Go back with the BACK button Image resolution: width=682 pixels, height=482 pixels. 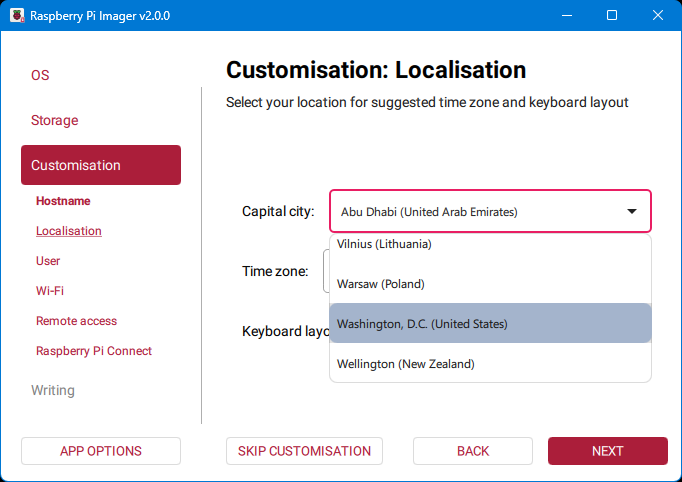coord(473,451)
